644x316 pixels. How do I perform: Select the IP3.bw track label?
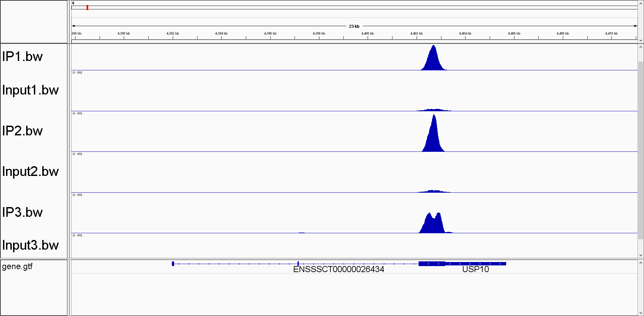point(22,212)
